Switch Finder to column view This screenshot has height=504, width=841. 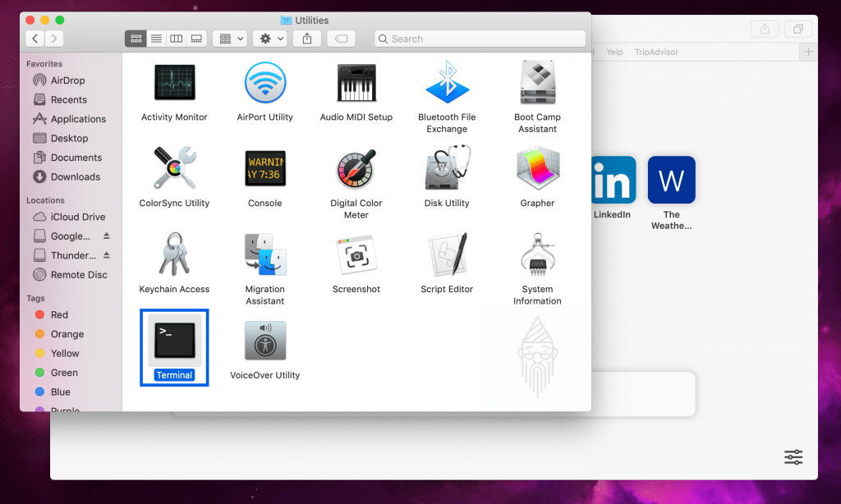(177, 39)
